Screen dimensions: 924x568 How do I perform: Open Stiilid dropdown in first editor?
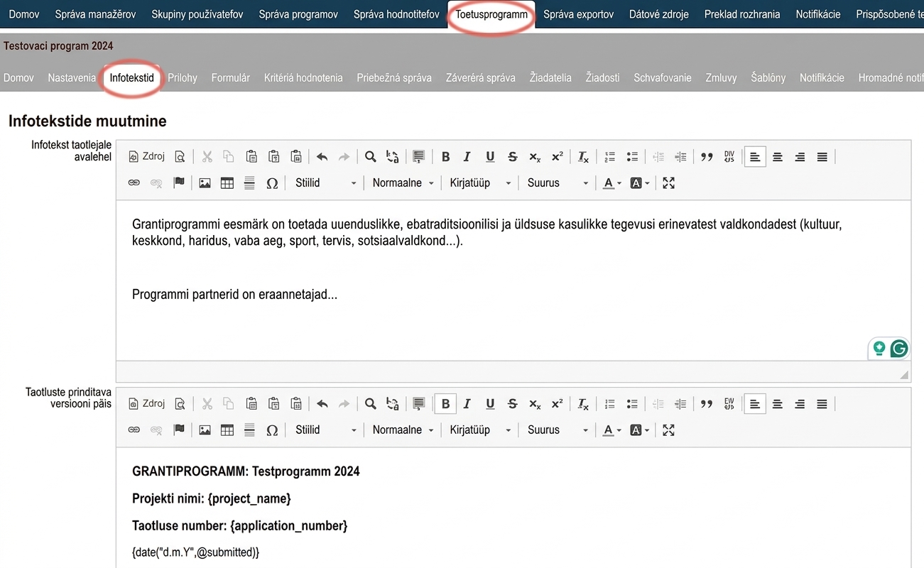tap(325, 183)
